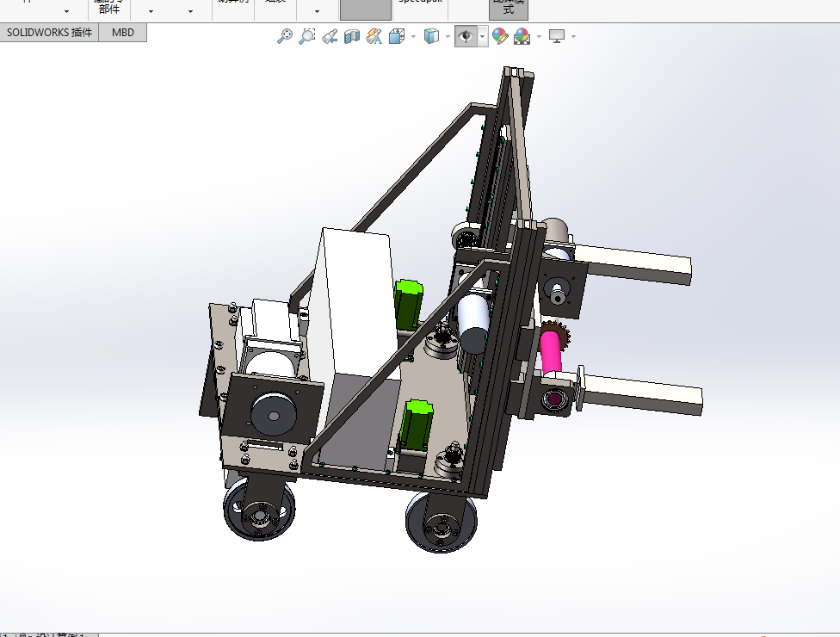Click the View Settings monitor icon

coord(557,36)
